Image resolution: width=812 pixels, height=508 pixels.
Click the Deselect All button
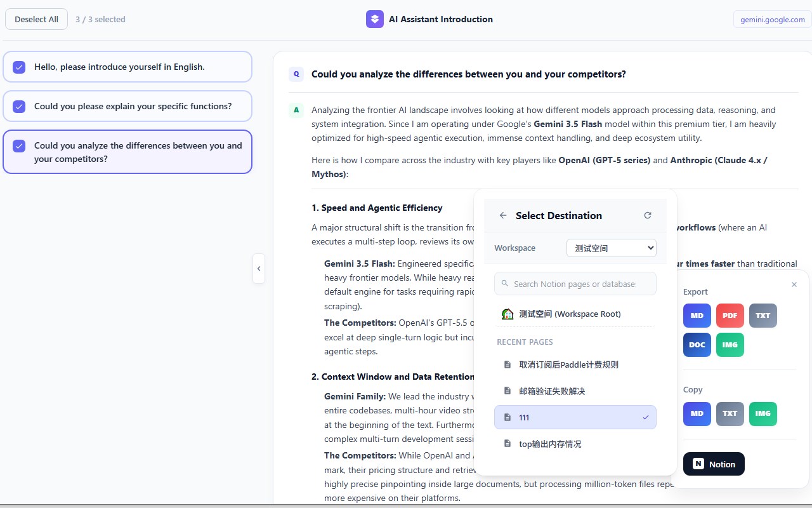click(x=36, y=19)
